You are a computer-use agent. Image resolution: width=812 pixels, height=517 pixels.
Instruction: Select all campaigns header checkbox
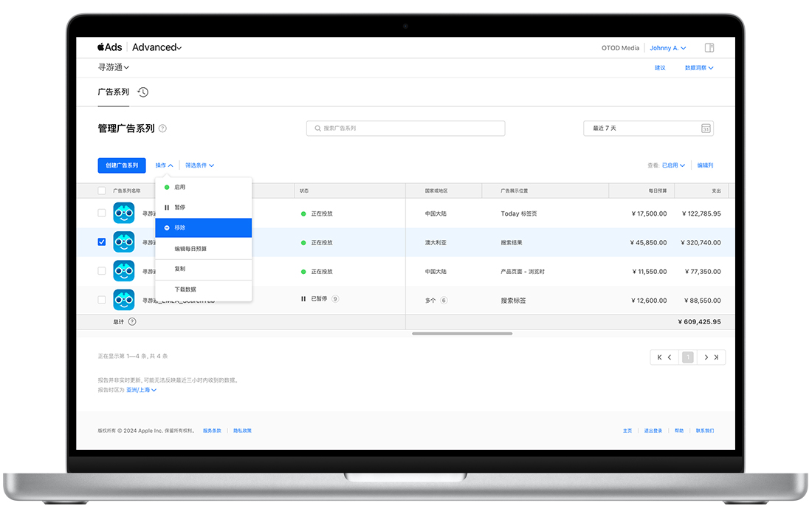click(x=102, y=191)
